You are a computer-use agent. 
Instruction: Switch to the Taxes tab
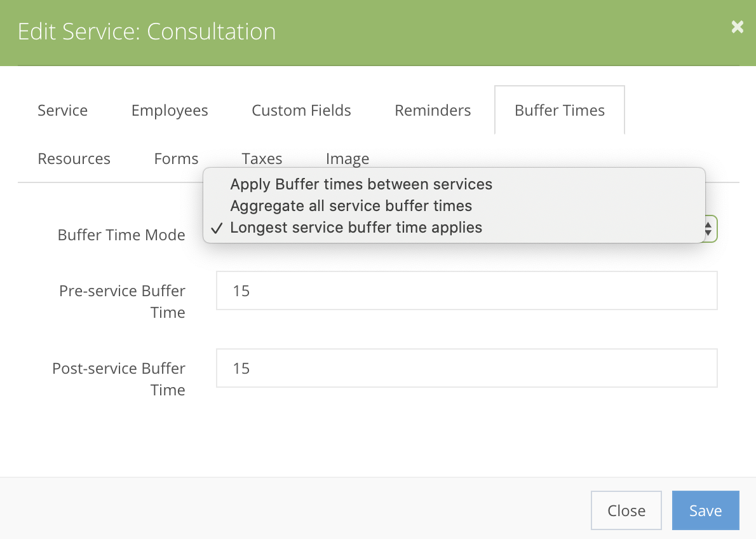point(262,158)
